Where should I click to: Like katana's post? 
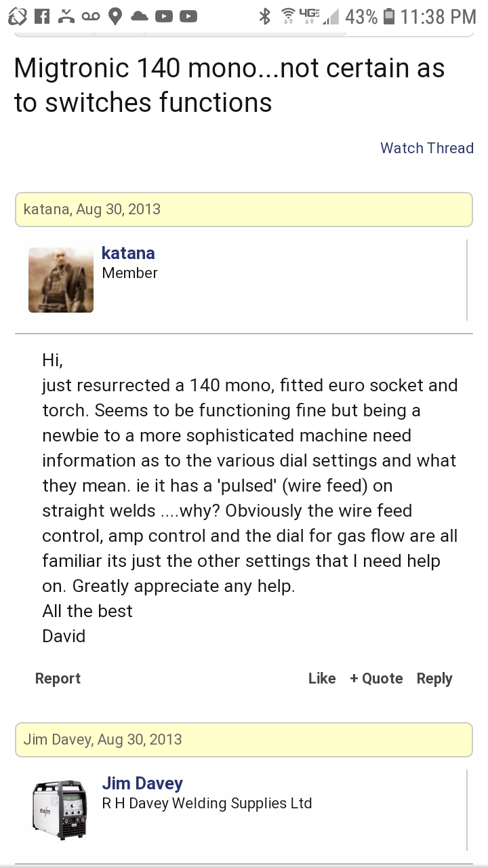[x=322, y=678]
